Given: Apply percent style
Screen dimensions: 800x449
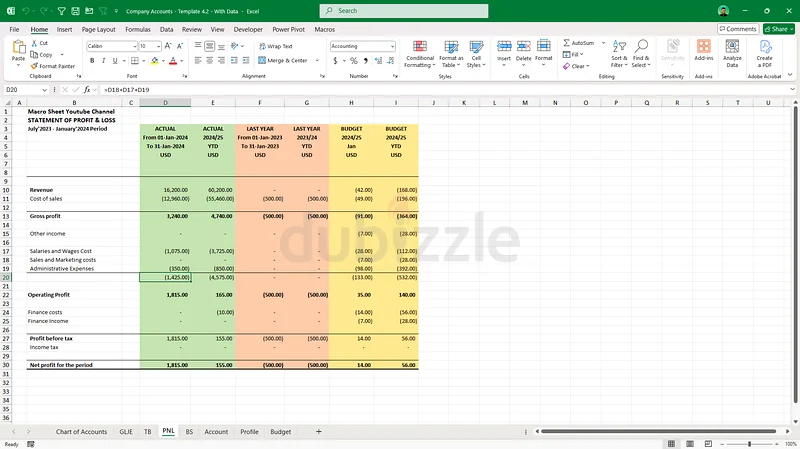Looking at the screenshot, I should tap(354, 61).
